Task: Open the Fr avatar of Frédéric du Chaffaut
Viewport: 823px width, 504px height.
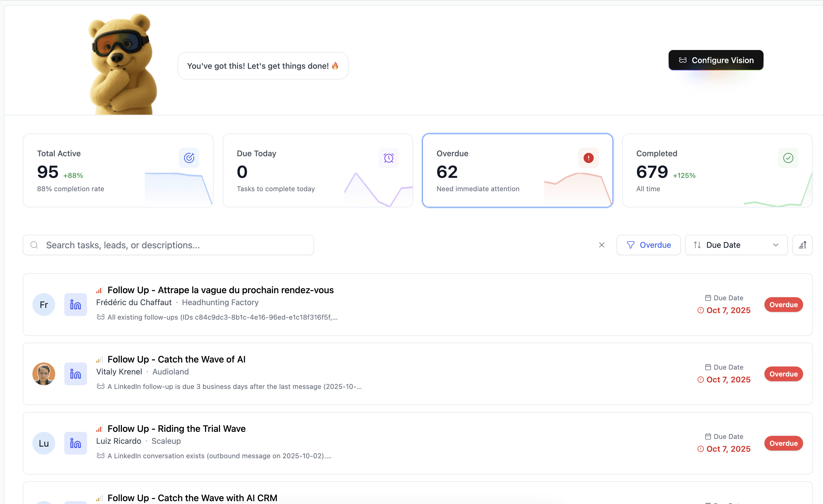Action: click(x=44, y=305)
